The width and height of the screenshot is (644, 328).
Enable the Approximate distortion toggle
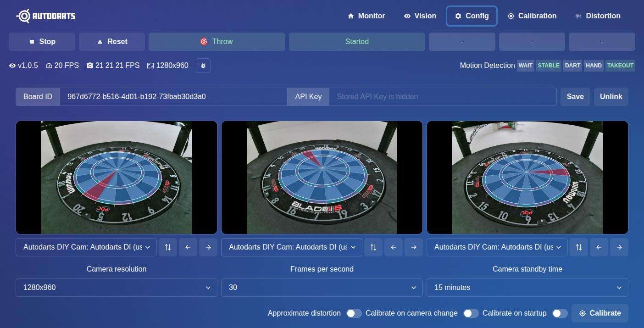(354, 313)
